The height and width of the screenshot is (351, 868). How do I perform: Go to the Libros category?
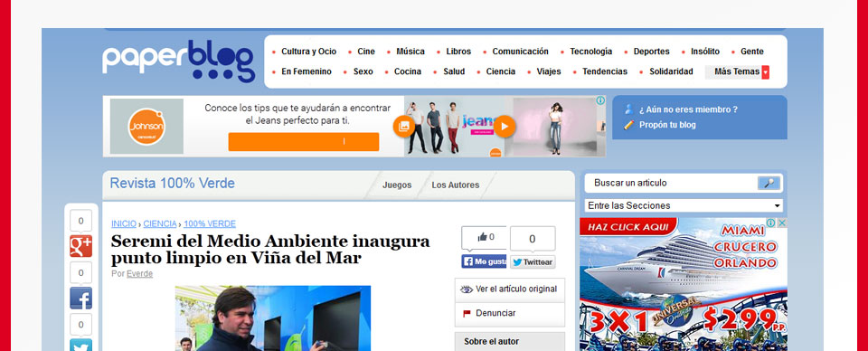click(458, 52)
